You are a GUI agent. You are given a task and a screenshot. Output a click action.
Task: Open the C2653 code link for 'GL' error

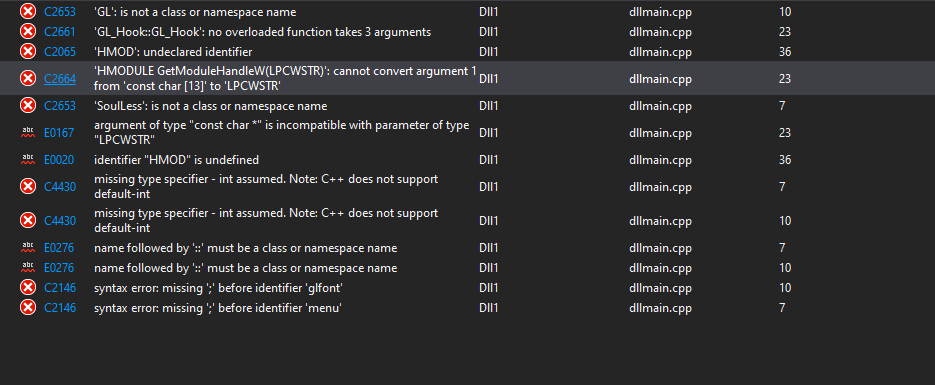pos(60,12)
